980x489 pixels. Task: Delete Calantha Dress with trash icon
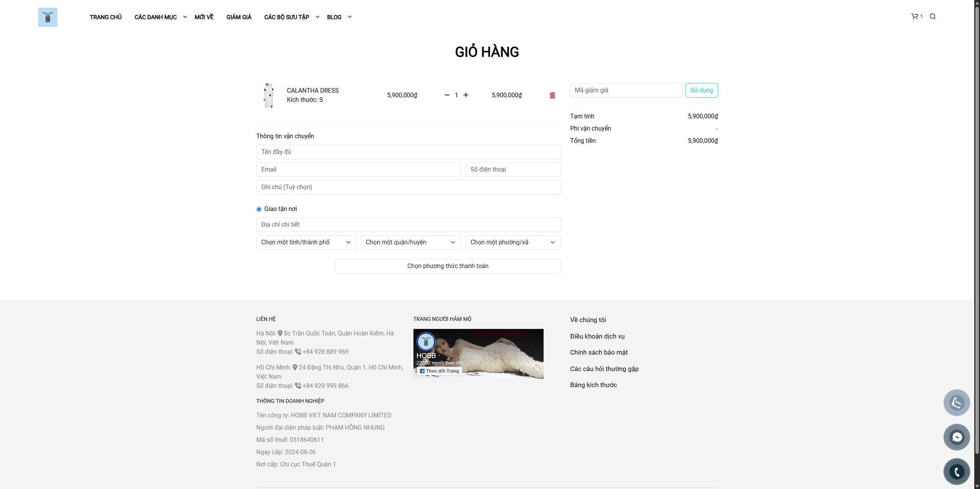[552, 95]
